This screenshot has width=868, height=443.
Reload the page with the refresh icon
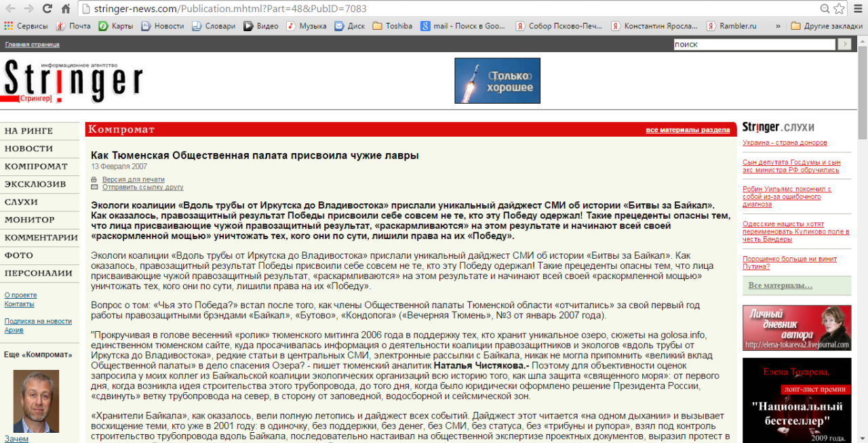pyautogui.click(x=47, y=9)
